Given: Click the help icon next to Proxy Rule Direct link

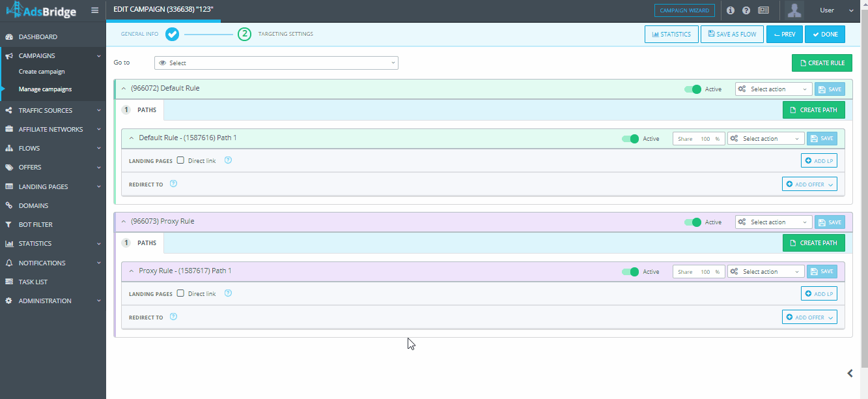Looking at the screenshot, I should (x=228, y=293).
